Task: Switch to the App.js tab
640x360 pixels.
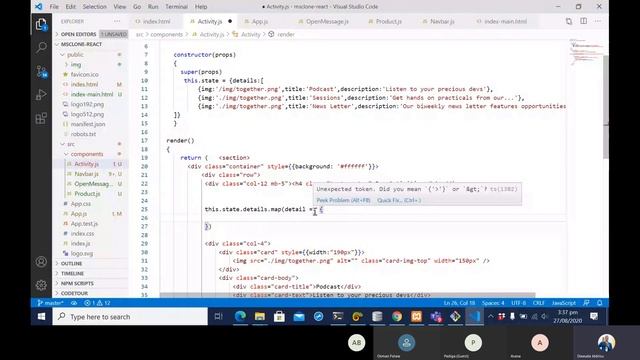Action: tap(260, 21)
